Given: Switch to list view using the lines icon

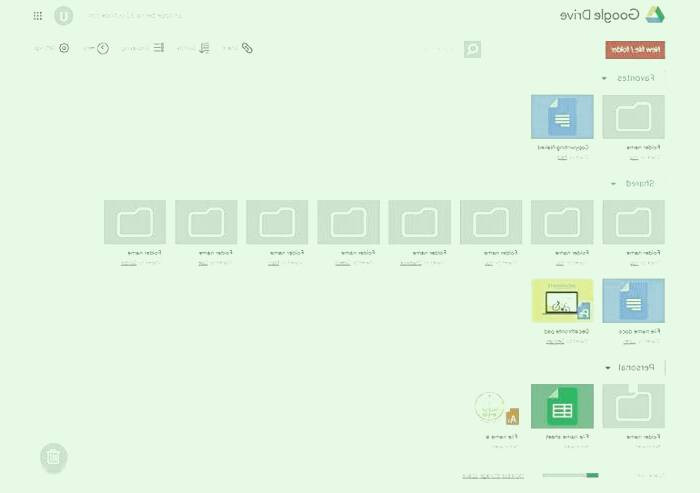Looking at the screenshot, I should 159,47.
